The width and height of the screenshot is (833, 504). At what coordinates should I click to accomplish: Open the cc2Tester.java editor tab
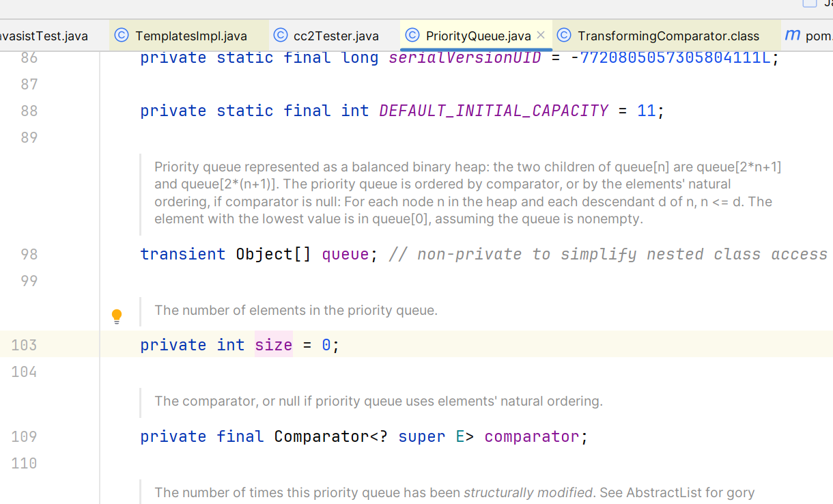tap(335, 36)
